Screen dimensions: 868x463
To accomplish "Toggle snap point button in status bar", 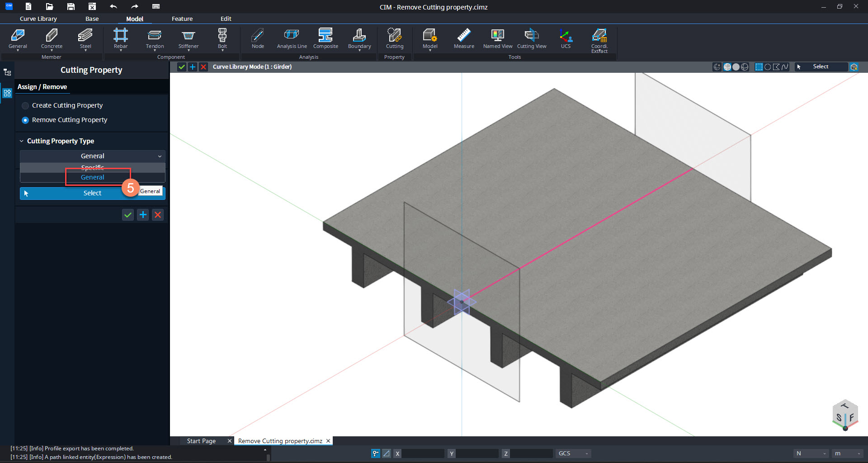I will [x=376, y=454].
